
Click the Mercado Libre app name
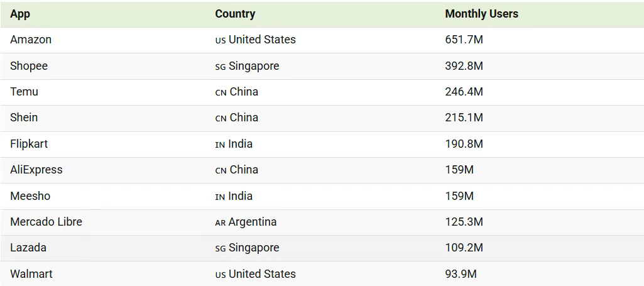point(46,222)
